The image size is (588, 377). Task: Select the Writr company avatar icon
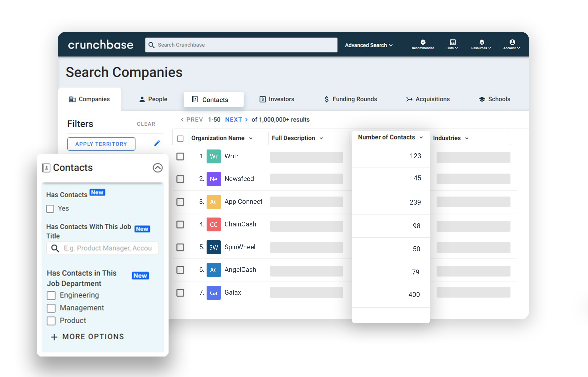click(x=213, y=156)
